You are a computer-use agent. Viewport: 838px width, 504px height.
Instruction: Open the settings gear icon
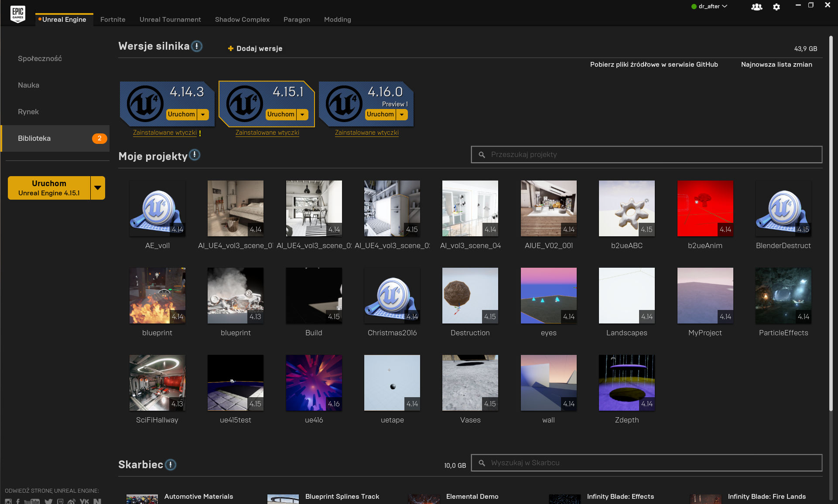pos(776,7)
